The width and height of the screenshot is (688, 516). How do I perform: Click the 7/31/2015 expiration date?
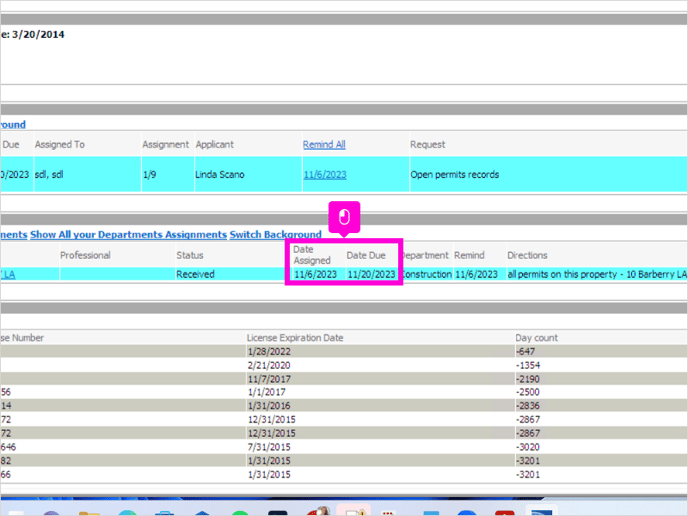tap(269, 447)
